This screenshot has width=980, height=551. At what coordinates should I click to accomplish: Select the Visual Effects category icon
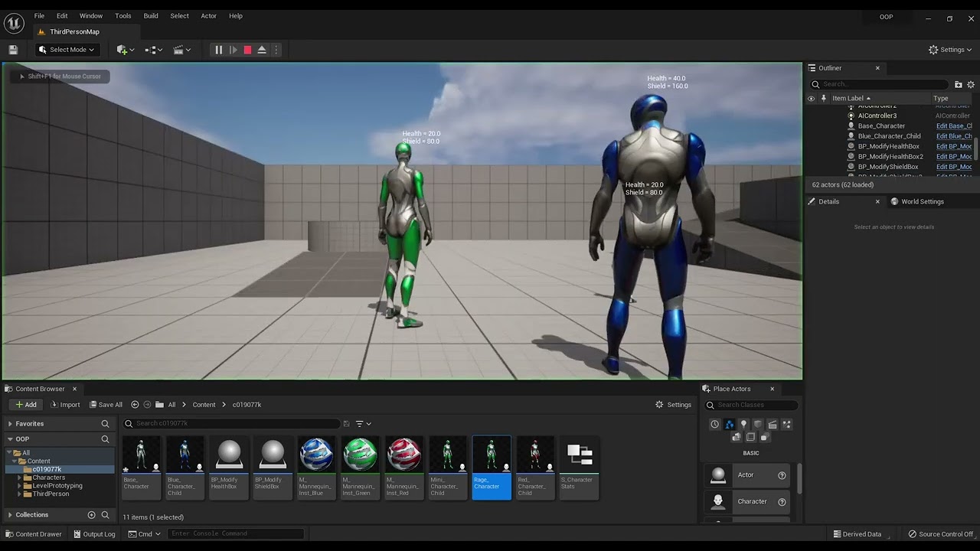(786, 424)
